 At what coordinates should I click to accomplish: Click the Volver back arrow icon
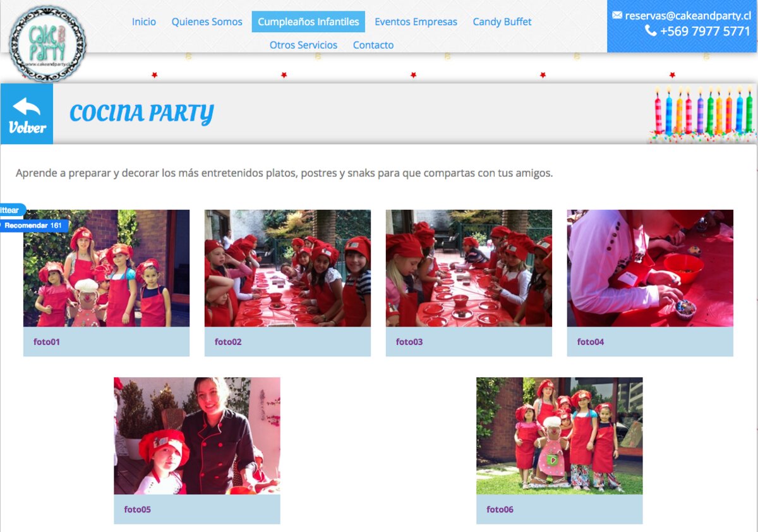point(27,107)
